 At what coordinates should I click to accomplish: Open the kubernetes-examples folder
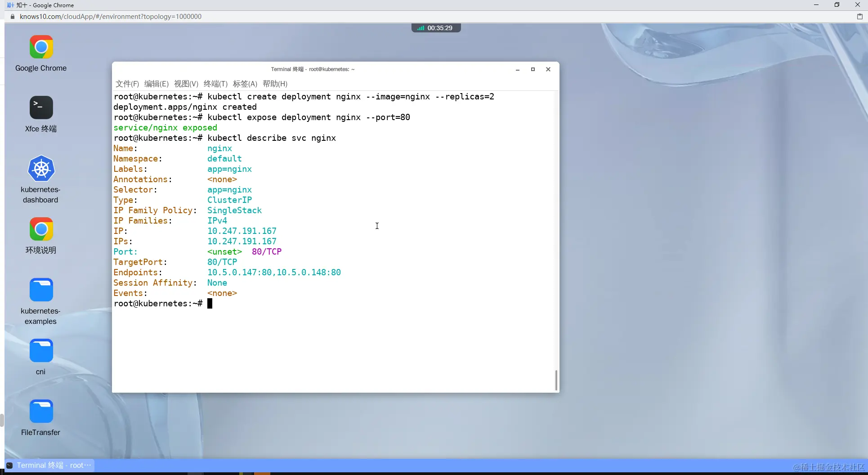tap(41, 290)
